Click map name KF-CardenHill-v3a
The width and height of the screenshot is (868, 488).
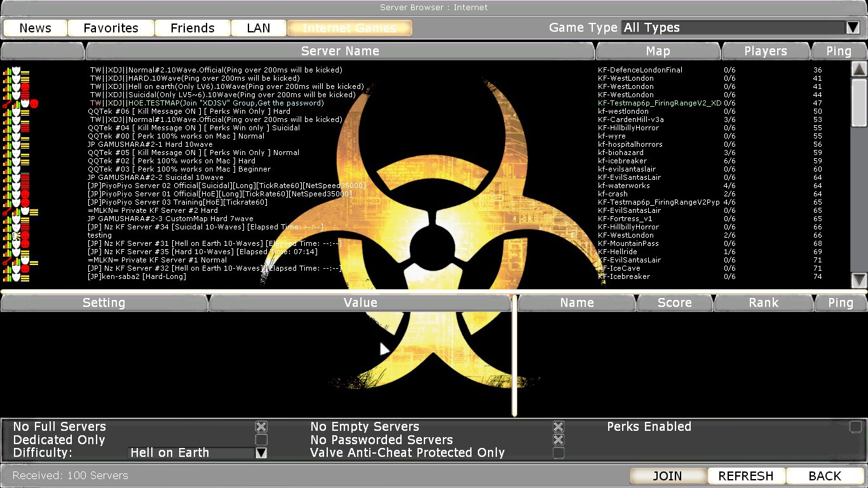[x=631, y=120]
